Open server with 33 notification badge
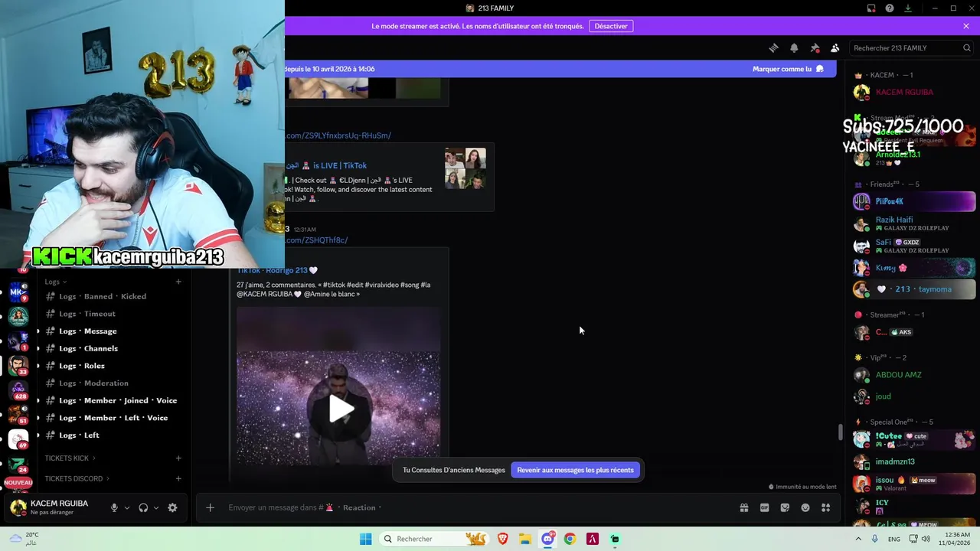This screenshot has height=551, width=980. [x=18, y=364]
